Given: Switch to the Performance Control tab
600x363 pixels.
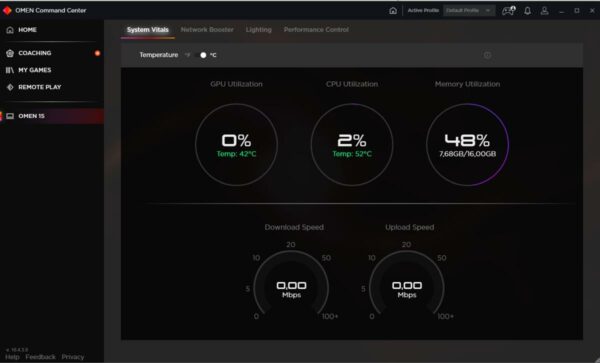Looking at the screenshot, I should coord(316,29).
